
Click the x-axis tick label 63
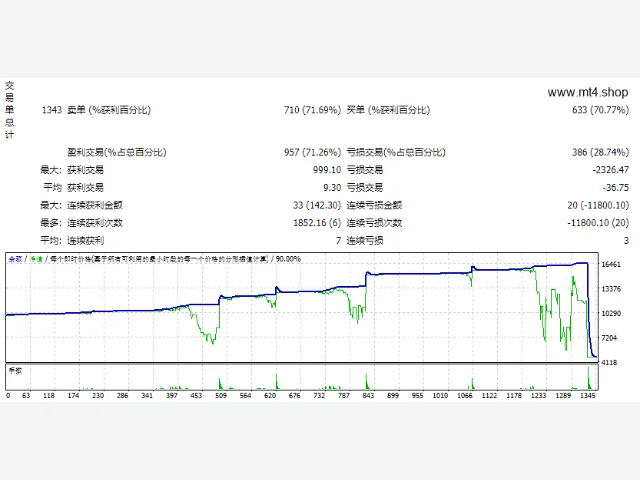coord(26,396)
